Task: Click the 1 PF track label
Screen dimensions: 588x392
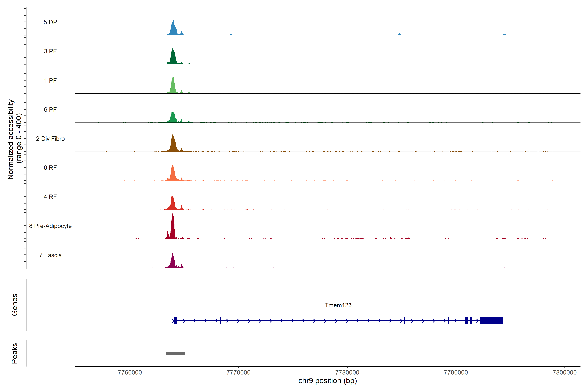Action: coord(50,81)
